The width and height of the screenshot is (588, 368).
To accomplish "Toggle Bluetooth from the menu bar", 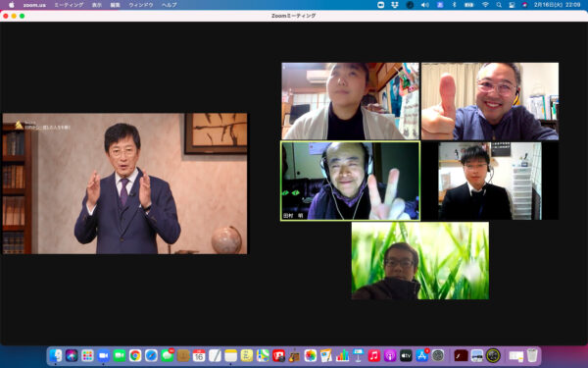I will 454,5.
